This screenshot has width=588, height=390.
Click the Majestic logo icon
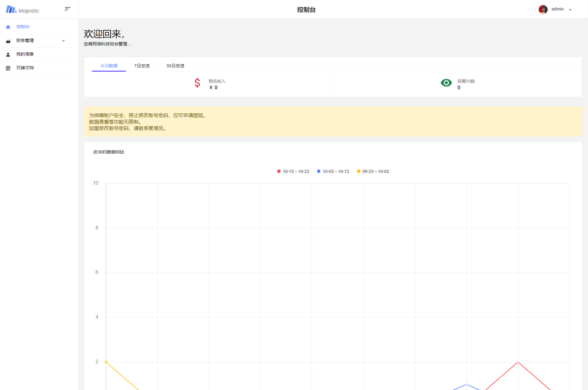[11, 9]
